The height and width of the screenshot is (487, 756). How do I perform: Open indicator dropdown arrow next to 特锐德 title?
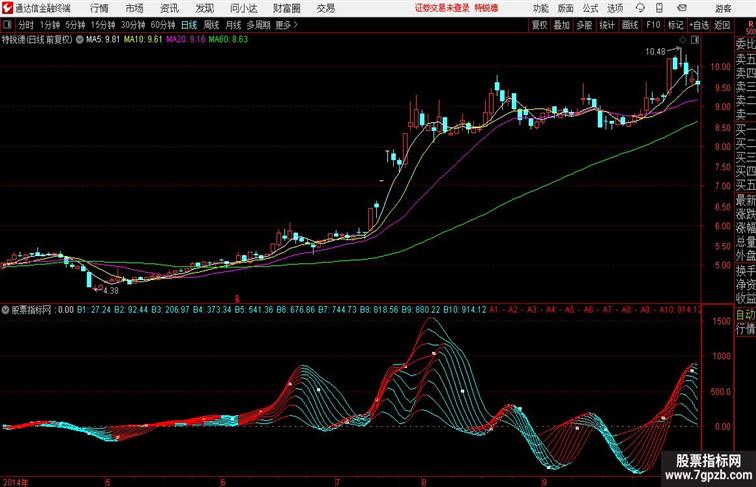[x=79, y=40]
